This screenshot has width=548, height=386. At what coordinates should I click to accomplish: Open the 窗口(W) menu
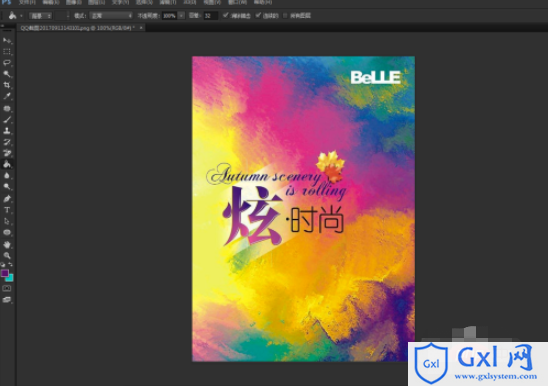[x=237, y=2]
